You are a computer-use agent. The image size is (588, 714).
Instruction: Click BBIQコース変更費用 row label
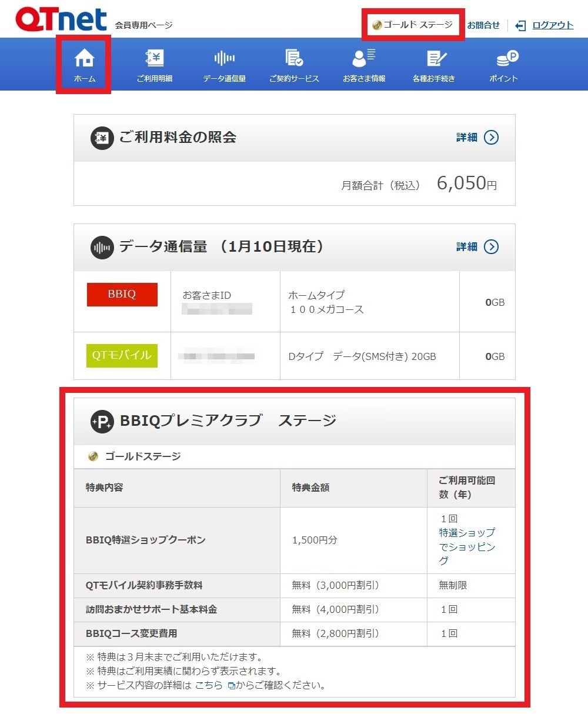[131, 634]
